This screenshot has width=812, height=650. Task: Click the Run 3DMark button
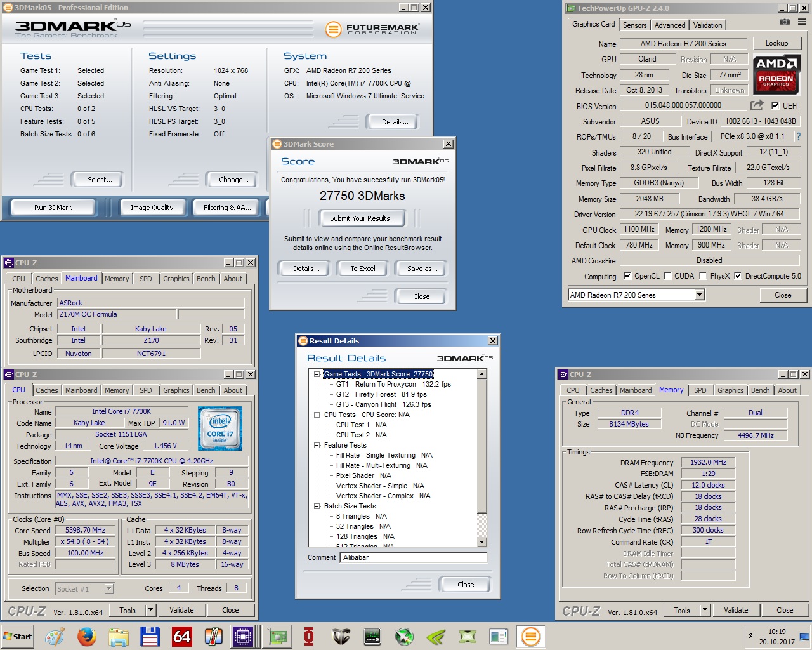[53, 208]
